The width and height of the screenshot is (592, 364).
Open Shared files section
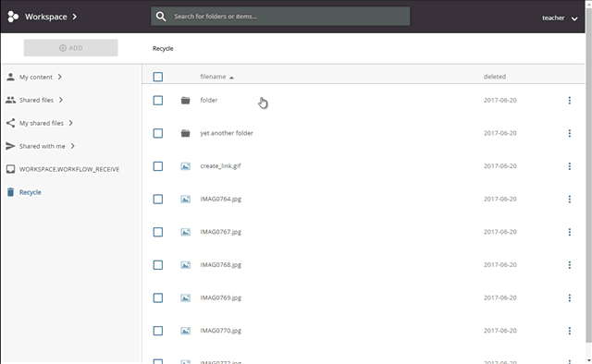[x=36, y=100]
